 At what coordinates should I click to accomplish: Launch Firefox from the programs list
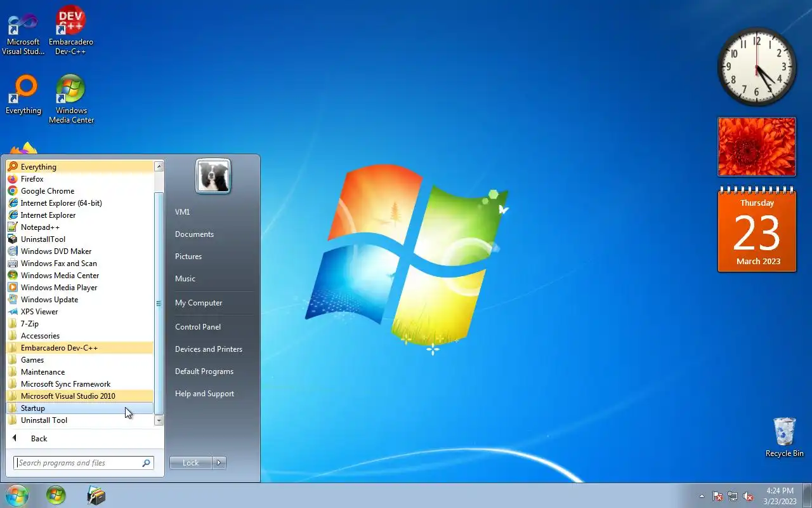pyautogui.click(x=80, y=179)
